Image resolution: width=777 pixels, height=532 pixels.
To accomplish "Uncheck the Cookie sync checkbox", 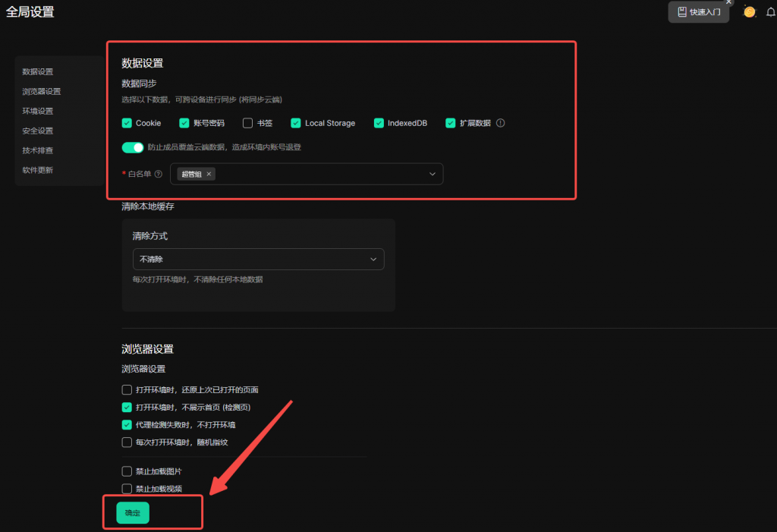I will click(x=127, y=123).
